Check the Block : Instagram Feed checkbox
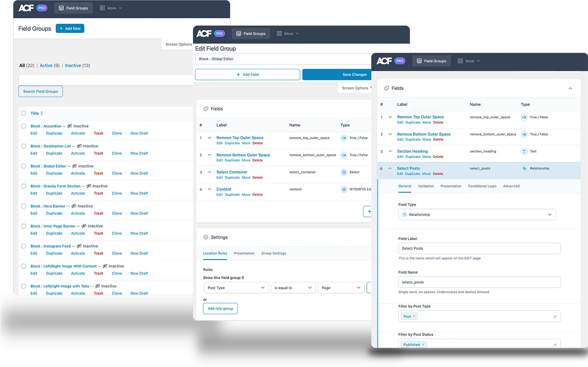 click(24, 246)
